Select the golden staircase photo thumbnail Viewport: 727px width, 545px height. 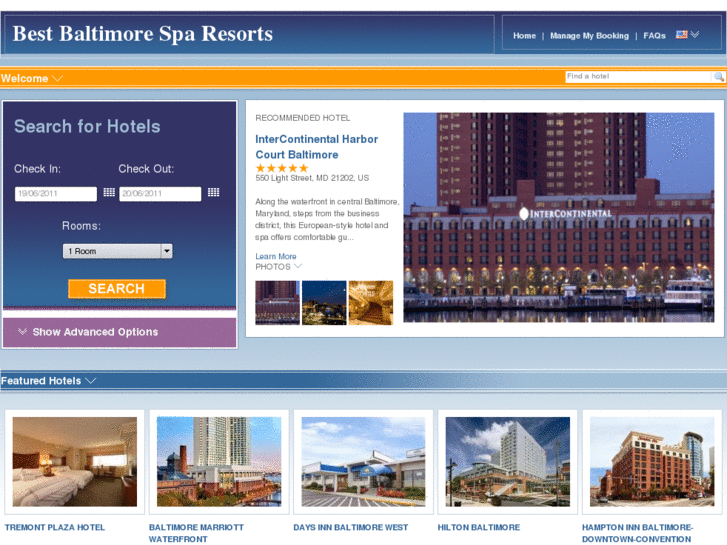click(x=370, y=302)
